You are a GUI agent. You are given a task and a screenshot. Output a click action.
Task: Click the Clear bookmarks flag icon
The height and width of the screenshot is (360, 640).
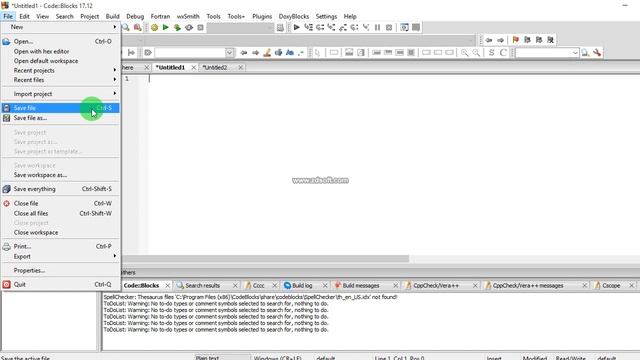[x=550, y=40]
